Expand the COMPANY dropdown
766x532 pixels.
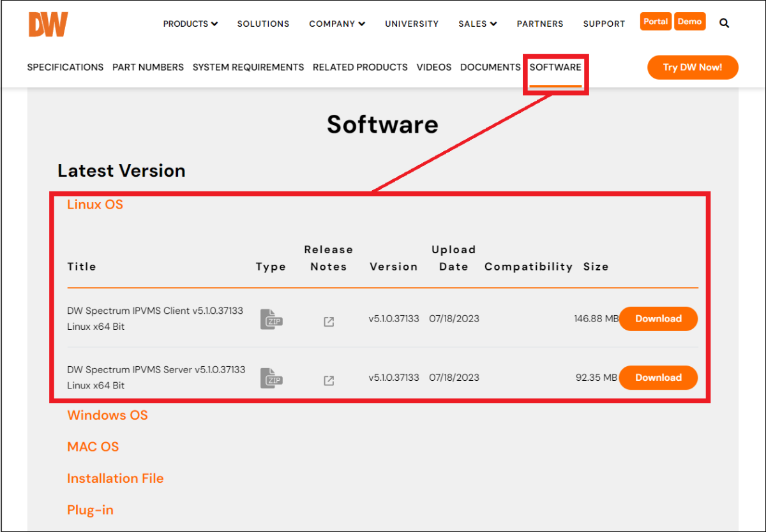coord(336,24)
